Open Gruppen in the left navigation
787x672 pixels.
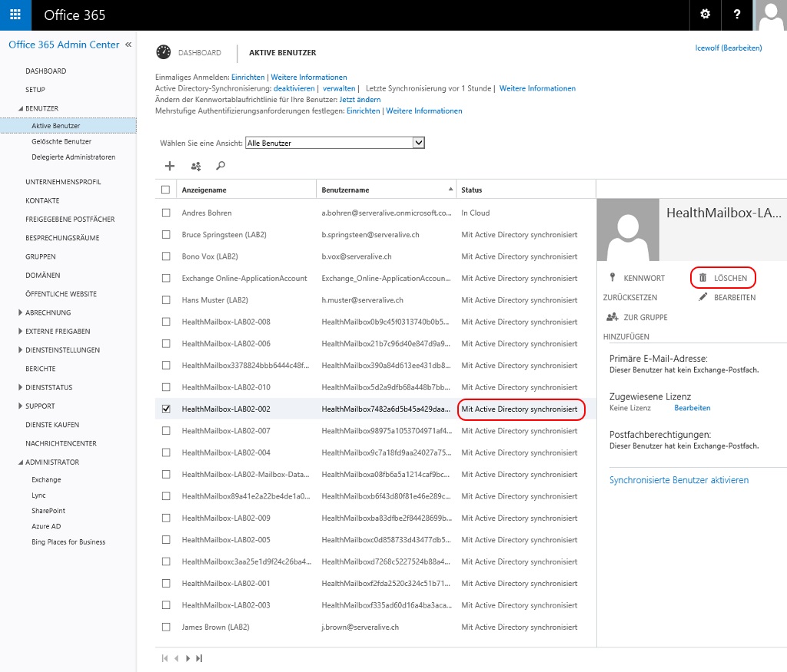(x=41, y=257)
